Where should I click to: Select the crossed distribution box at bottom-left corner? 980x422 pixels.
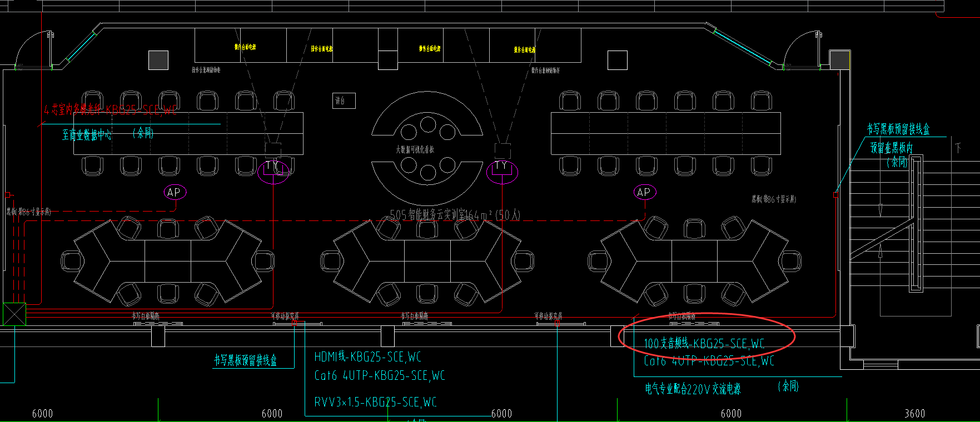click(x=14, y=314)
